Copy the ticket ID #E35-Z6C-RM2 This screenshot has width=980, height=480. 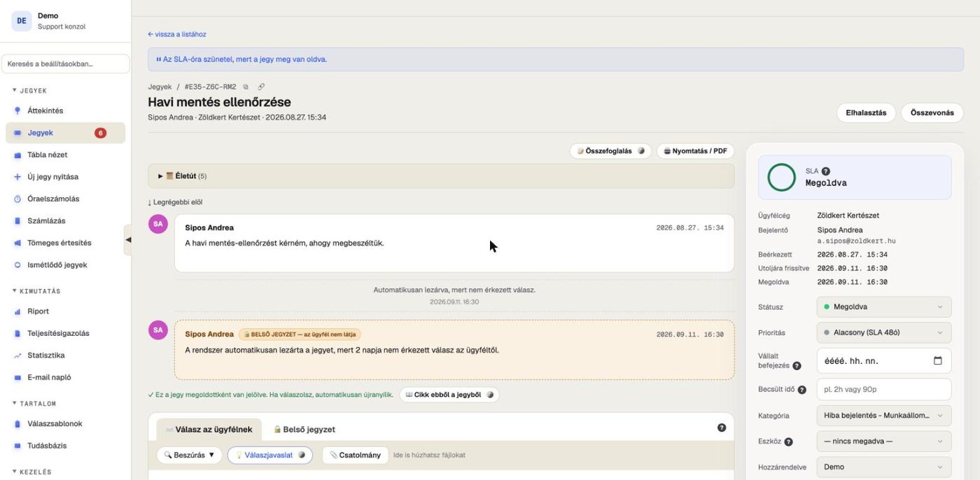pos(246,87)
